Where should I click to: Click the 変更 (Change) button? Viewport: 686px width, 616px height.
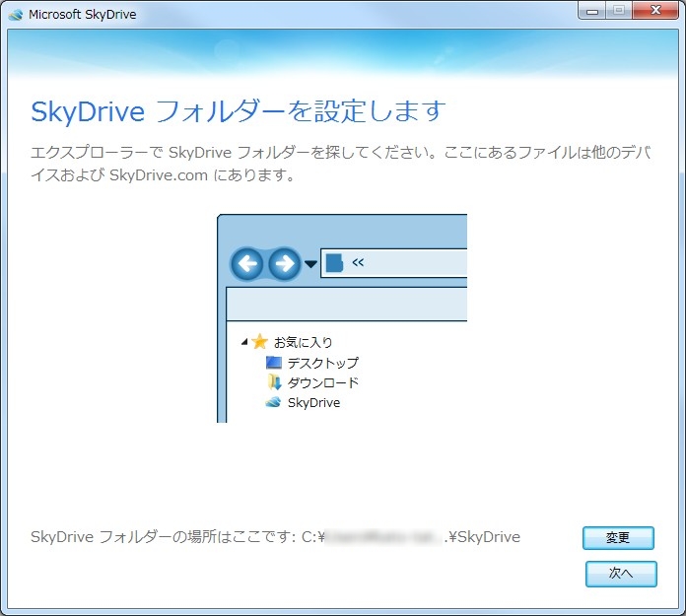[618, 538]
